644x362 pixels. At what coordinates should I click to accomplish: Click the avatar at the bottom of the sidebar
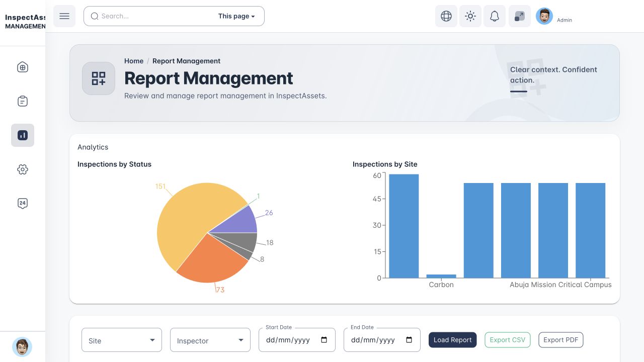(x=22, y=347)
